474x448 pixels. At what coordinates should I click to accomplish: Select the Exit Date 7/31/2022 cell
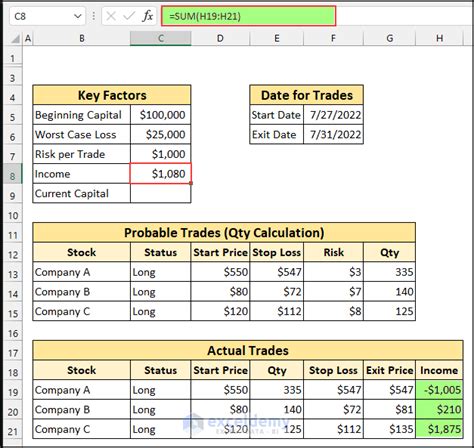coord(334,134)
